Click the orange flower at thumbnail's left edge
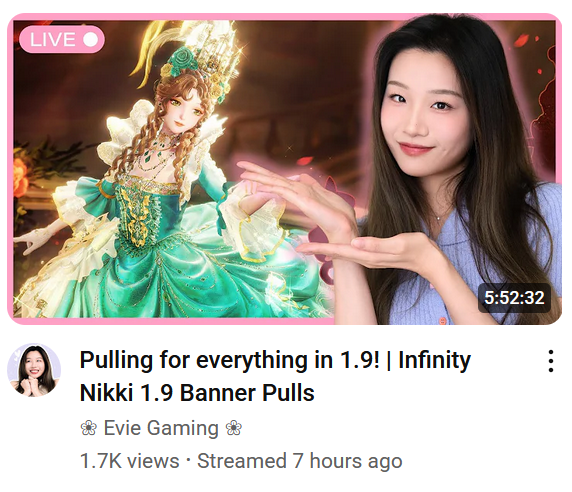This screenshot has width=572, height=492. [x=19, y=177]
